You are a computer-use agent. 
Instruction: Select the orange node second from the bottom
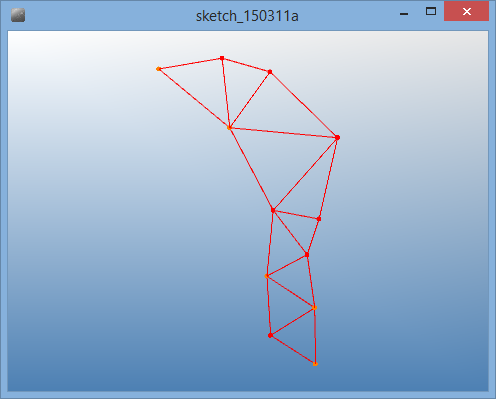pos(314,308)
